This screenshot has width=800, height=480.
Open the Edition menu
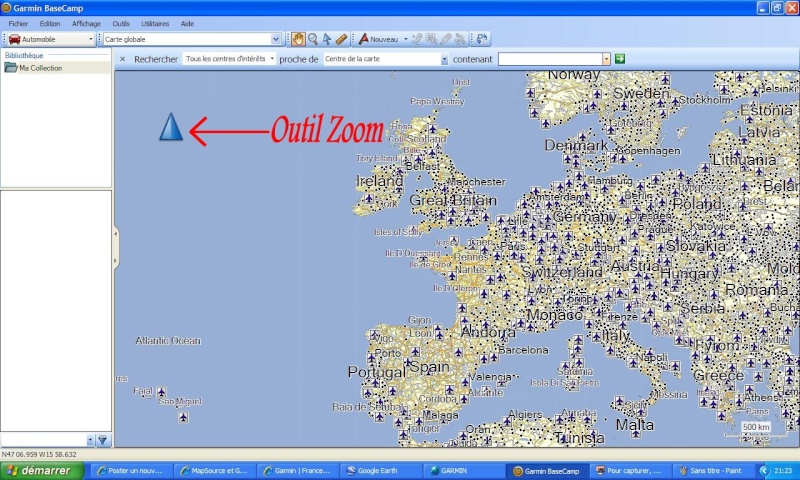(50, 23)
